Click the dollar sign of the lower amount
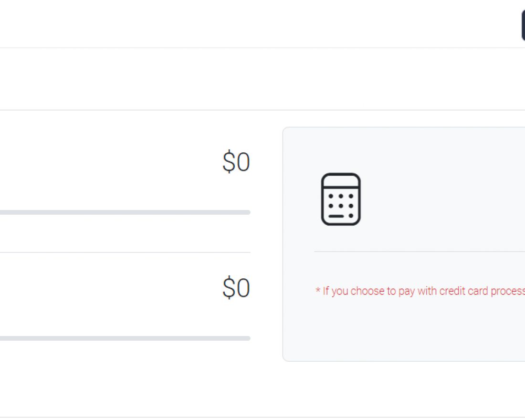Viewport: 525px width, 420px height. (229, 287)
